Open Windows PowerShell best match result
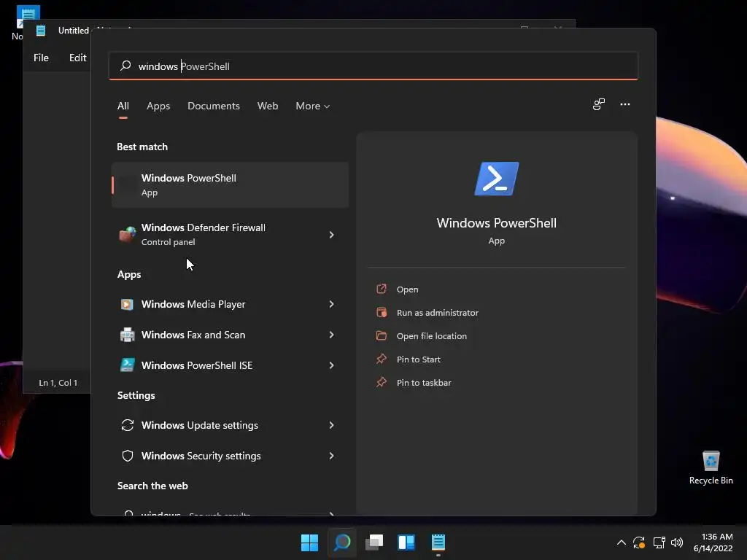Screen dimensions: 747x560 [230, 184]
